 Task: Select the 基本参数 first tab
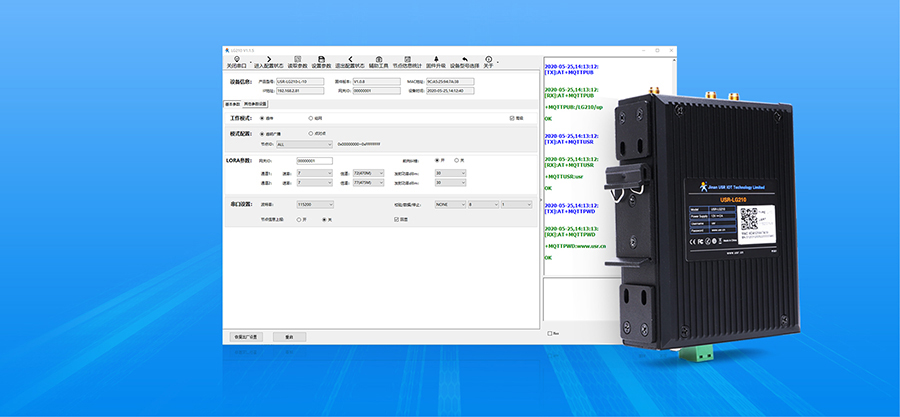tap(232, 103)
